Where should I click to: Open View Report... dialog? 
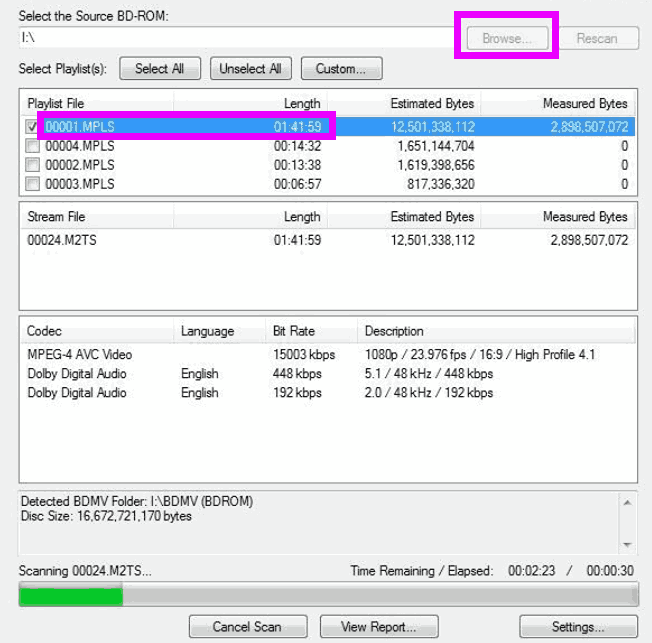(x=380, y=627)
